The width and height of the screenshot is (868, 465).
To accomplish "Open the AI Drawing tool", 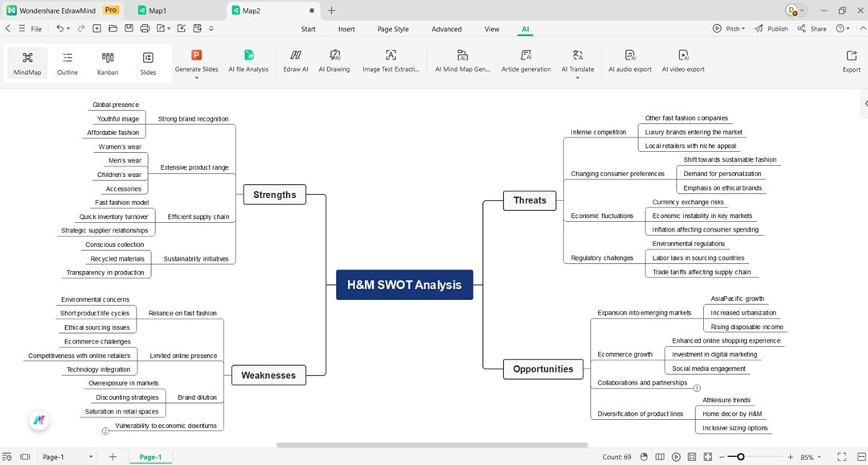I will (334, 61).
